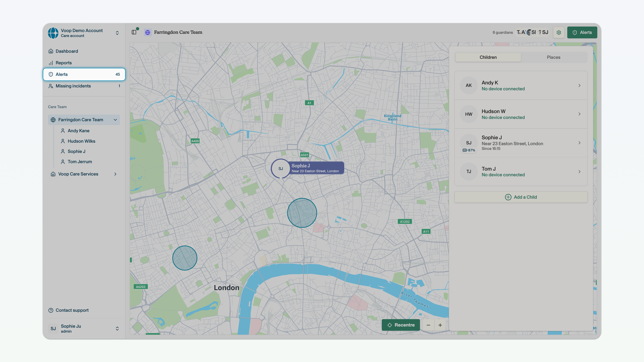
Task: Click Contact support link
Action: pyautogui.click(x=68, y=310)
